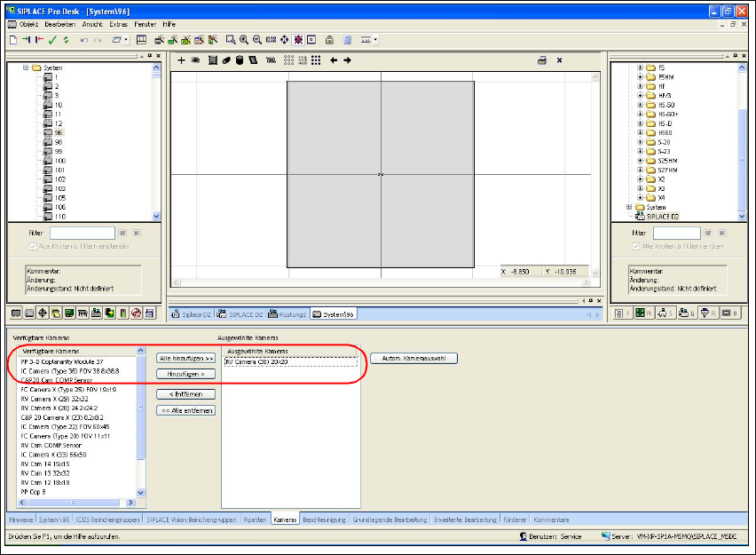Click the 'Autom. Kameraauswahl' button

click(413, 359)
